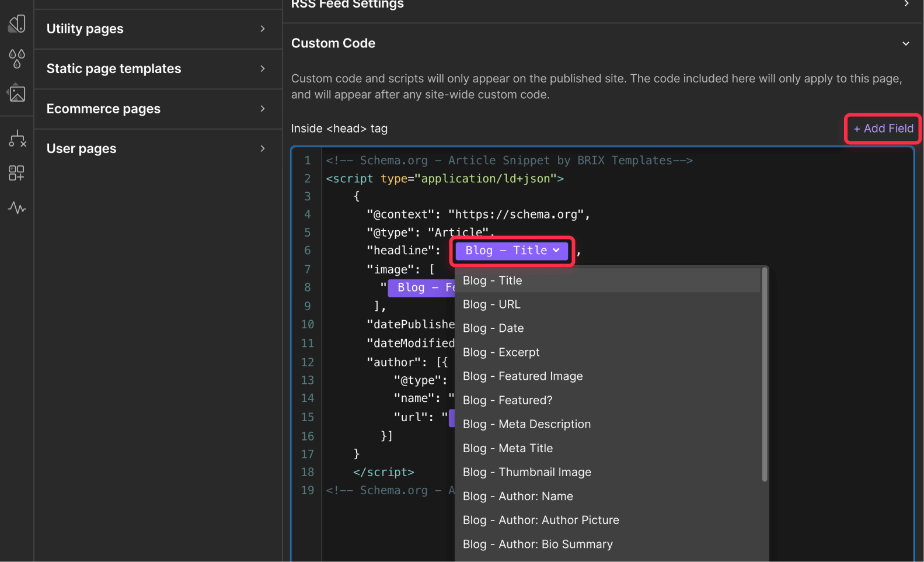The width and height of the screenshot is (924, 562).
Task: Click the script type line 2
Action: tap(445, 179)
